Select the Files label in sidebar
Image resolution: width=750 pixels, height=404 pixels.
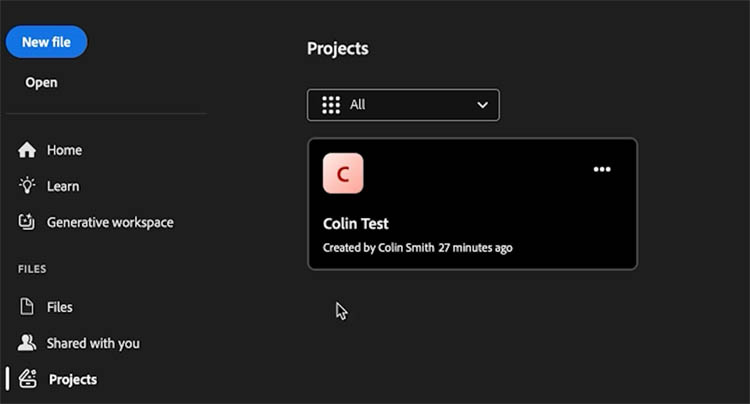tap(60, 307)
